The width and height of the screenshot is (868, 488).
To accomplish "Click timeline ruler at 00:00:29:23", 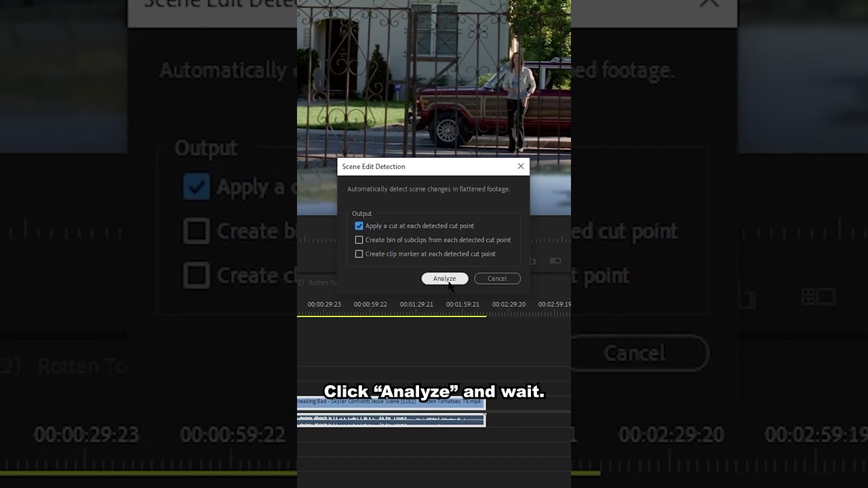I will [x=324, y=304].
